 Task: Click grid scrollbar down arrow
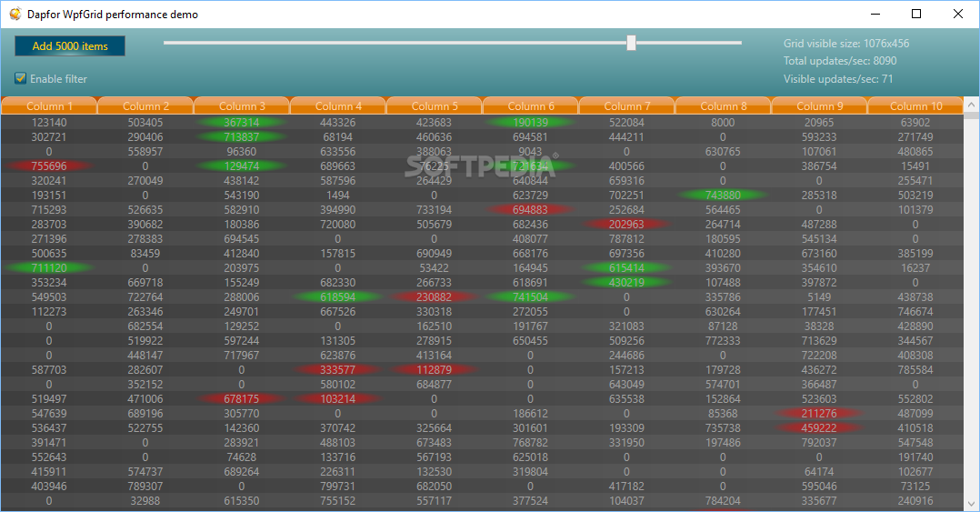coord(971,503)
